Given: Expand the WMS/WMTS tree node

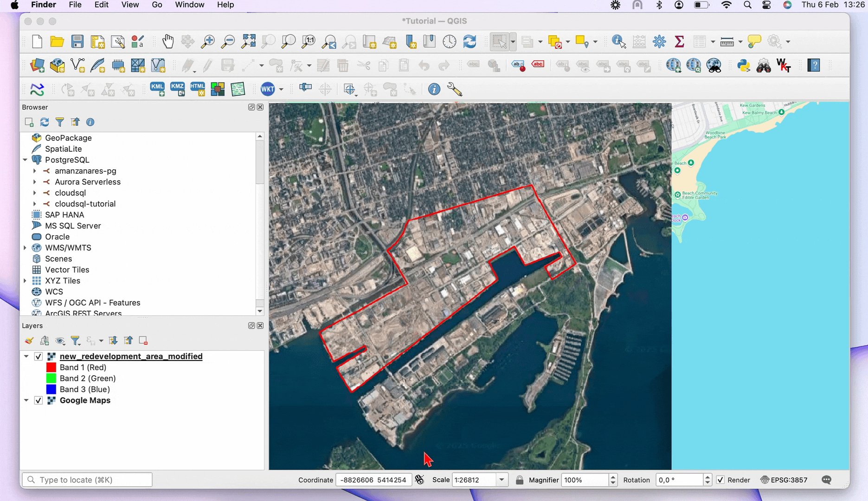Looking at the screenshot, I should (25, 248).
